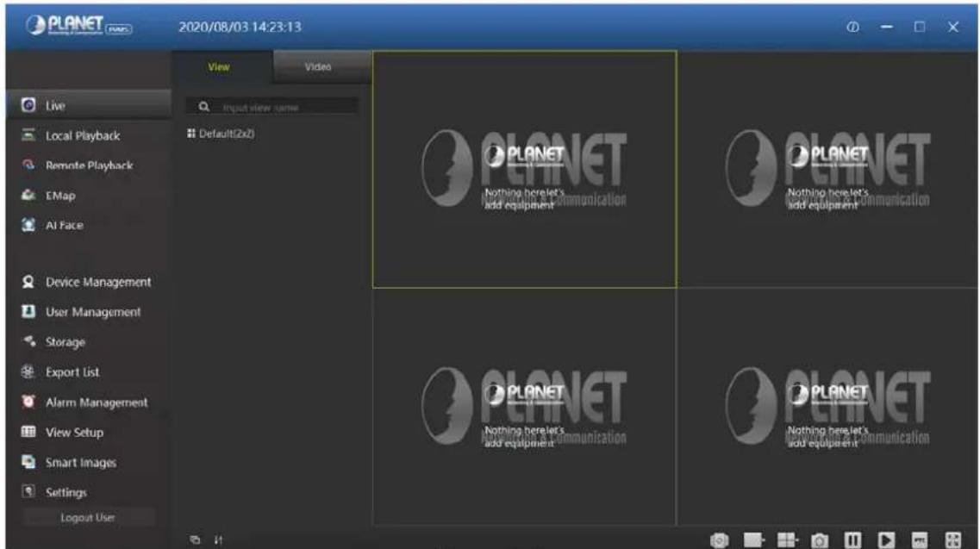
Task: Click the Smart Images icon
Action: [x=28, y=461]
